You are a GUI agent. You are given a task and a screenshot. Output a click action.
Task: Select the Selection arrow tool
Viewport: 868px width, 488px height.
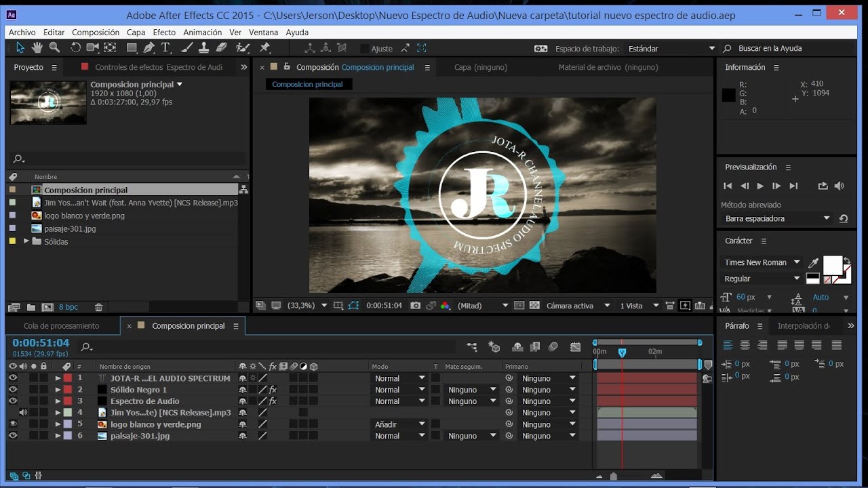point(20,47)
